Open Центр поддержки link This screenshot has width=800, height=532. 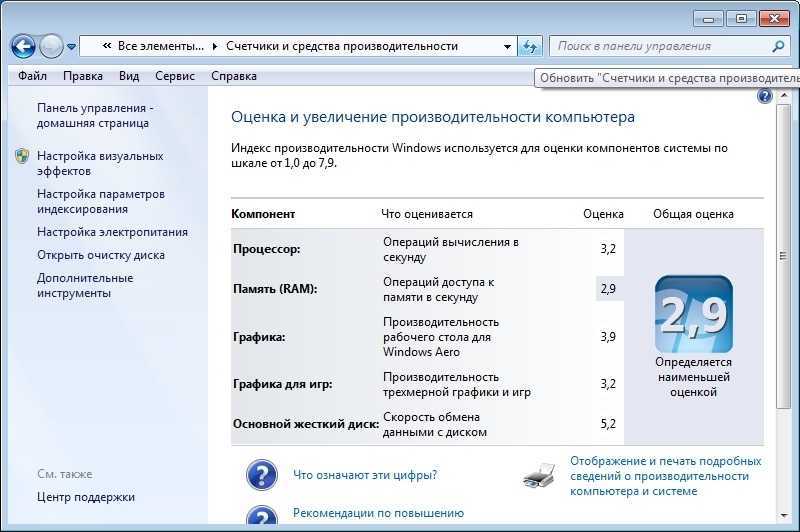pyautogui.click(x=86, y=497)
